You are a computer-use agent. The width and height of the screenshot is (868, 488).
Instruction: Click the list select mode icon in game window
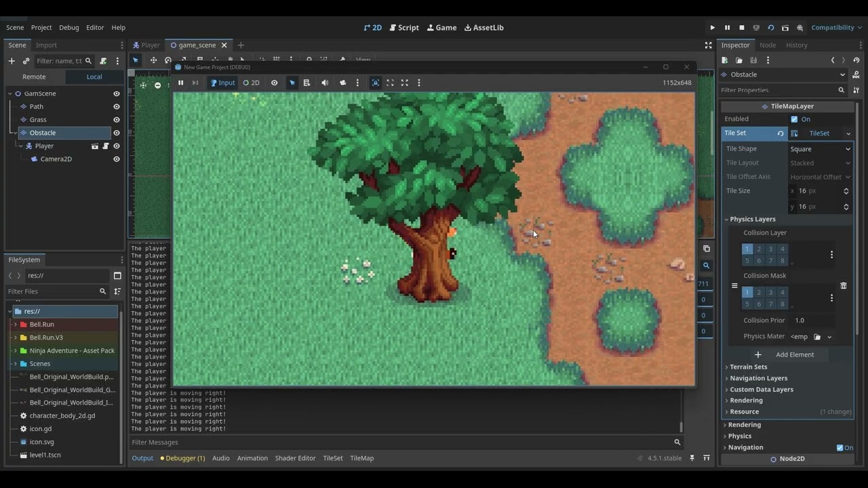click(x=307, y=83)
